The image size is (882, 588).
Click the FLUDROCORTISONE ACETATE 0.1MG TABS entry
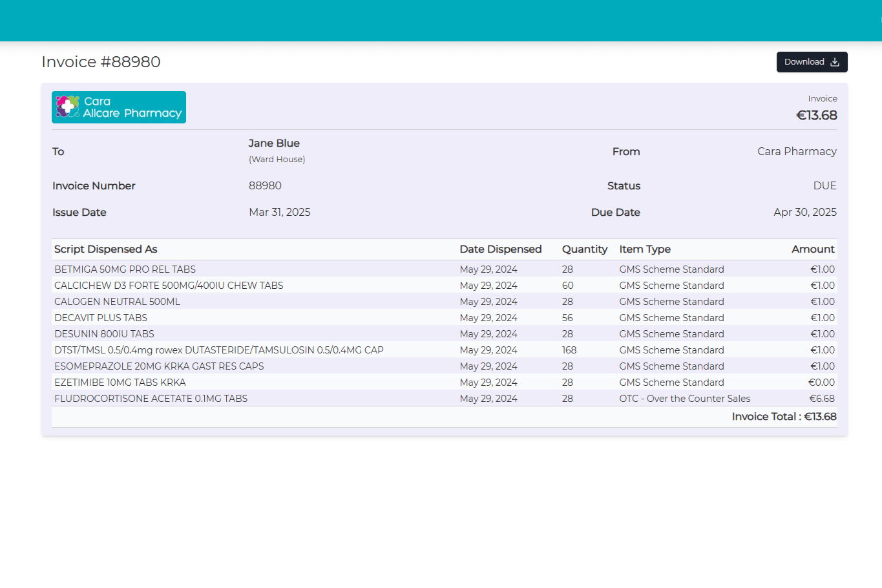(x=151, y=398)
